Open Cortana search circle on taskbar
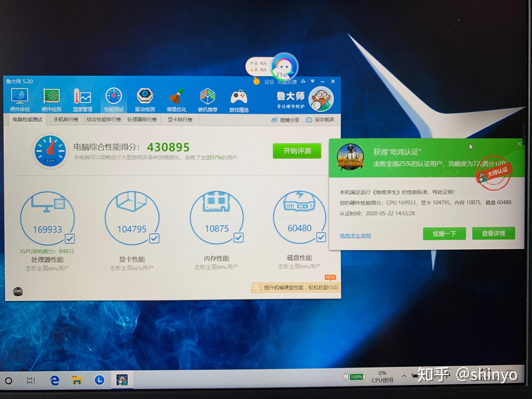The height and width of the screenshot is (399, 532). click(x=9, y=381)
